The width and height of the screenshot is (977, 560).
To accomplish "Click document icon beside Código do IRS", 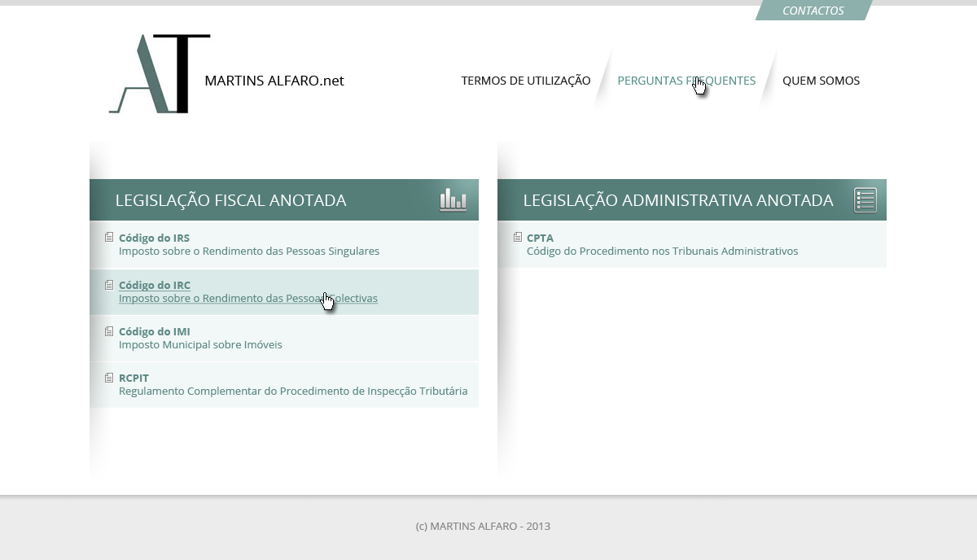I will click(109, 238).
